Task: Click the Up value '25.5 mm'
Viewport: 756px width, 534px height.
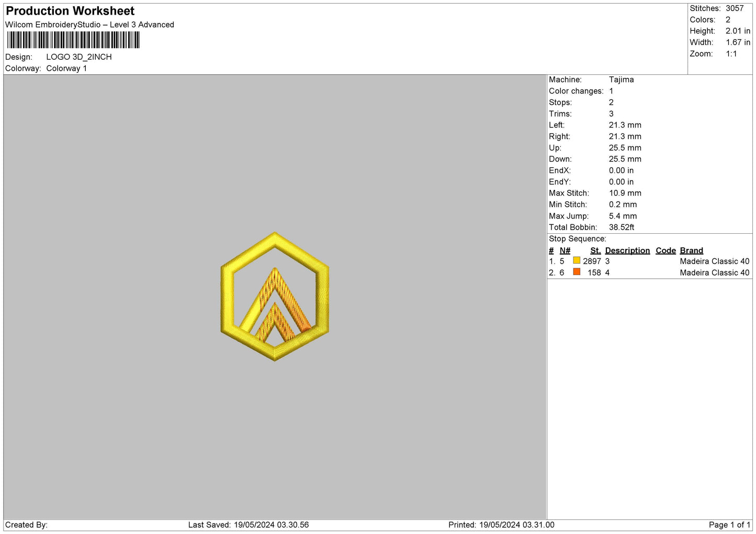Action: tap(625, 148)
